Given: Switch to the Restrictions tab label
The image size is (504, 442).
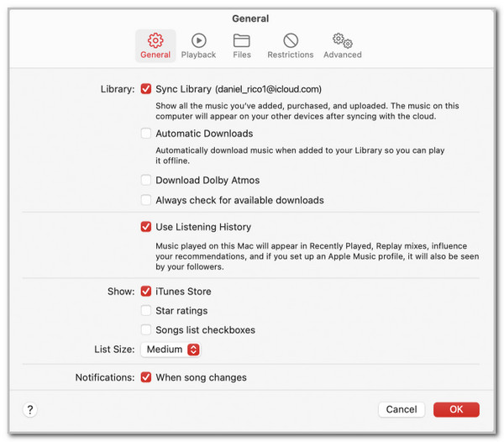Looking at the screenshot, I should [291, 55].
